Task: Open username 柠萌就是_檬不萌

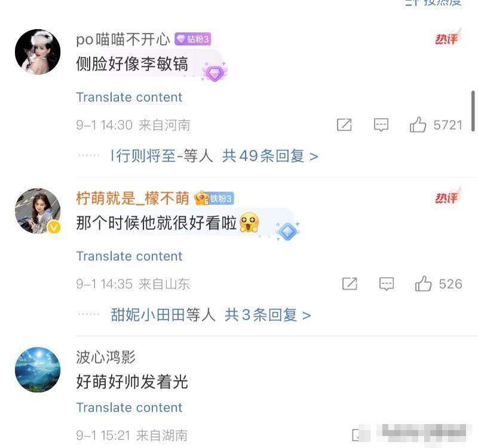Action: [x=133, y=198]
